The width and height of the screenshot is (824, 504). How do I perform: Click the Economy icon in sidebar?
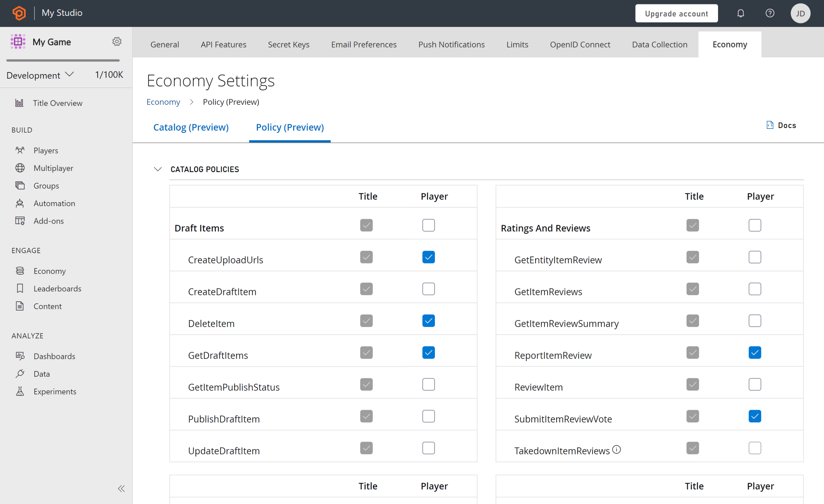tap(20, 270)
